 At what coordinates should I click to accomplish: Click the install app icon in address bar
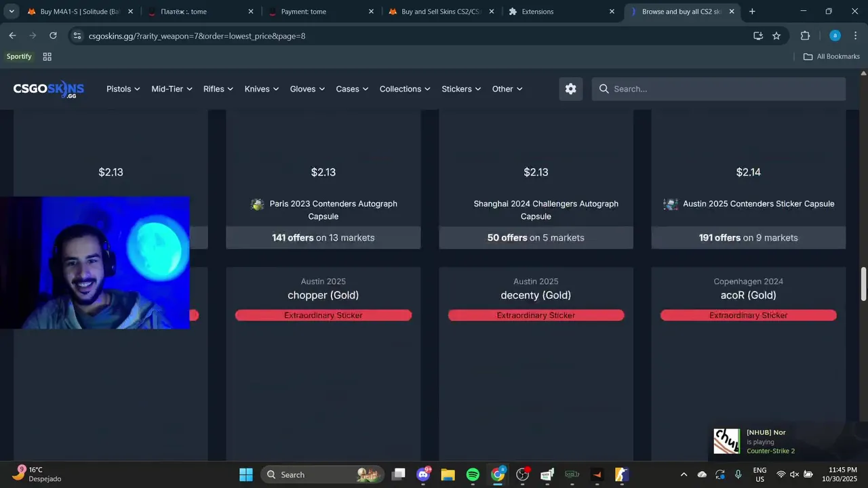point(758,35)
